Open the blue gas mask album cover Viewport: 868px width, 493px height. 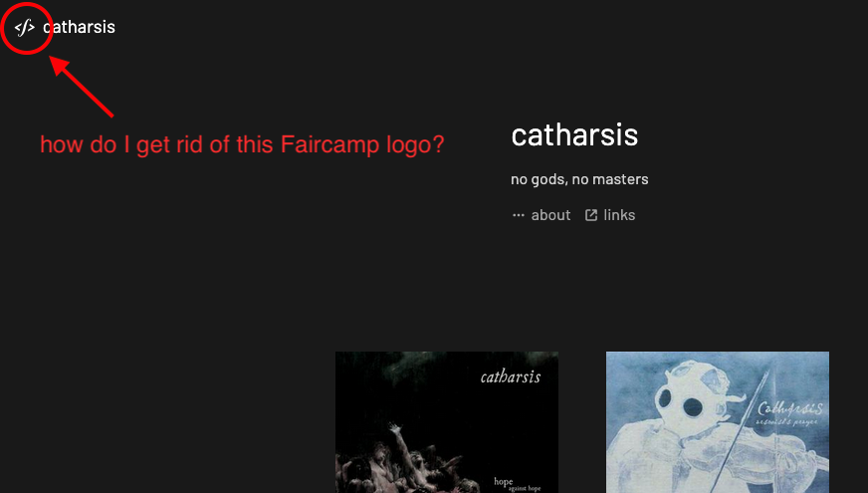718,422
